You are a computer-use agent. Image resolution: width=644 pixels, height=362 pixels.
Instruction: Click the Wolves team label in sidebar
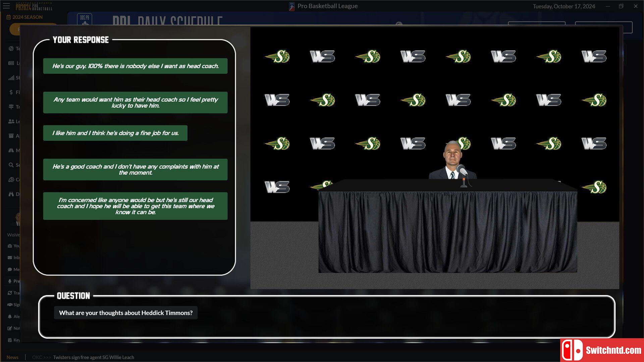pyautogui.click(x=13, y=235)
